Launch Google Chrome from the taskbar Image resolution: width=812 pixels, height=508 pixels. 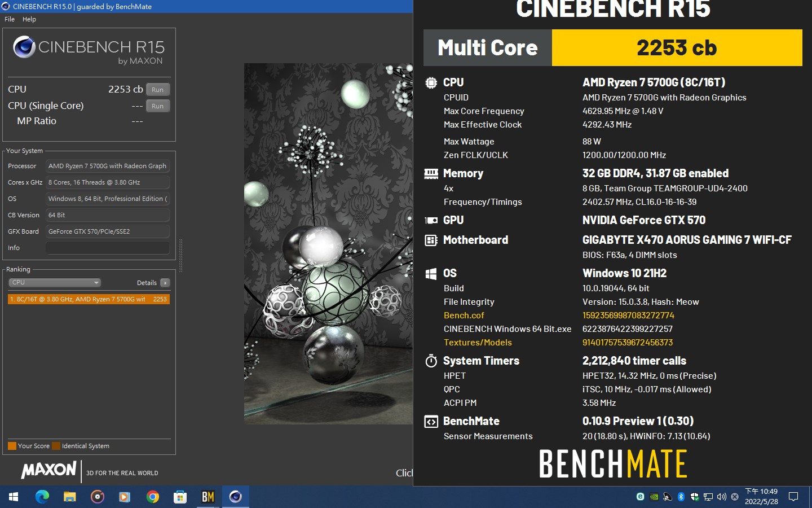(x=152, y=497)
